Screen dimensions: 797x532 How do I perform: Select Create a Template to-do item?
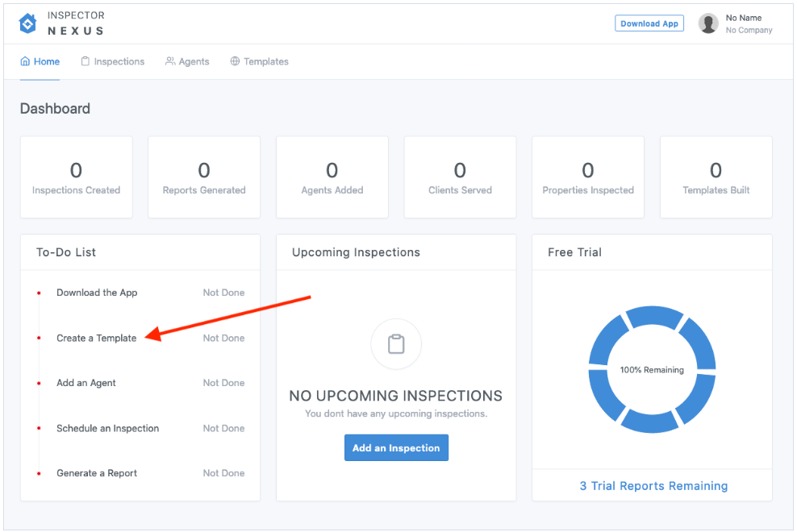click(96, 338)
